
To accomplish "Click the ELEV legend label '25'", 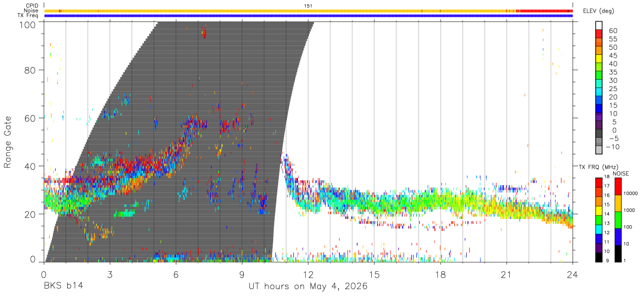I will pos(613,89).
